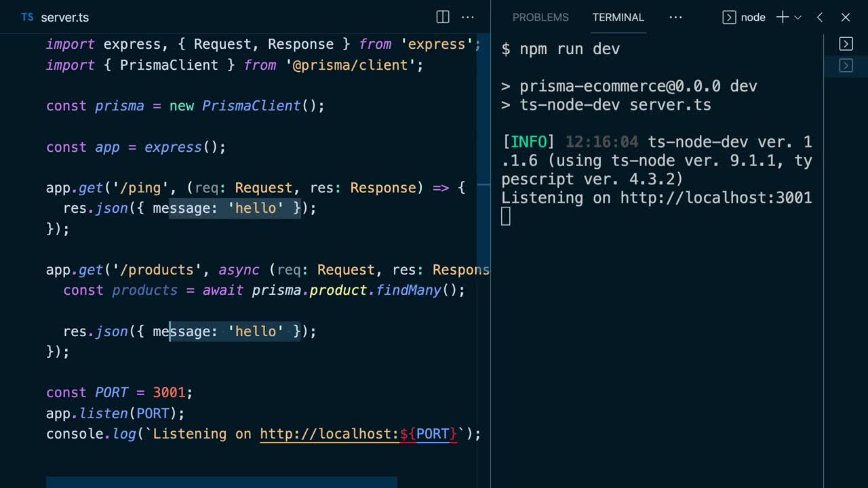Click the maximize panel chevron icon
868x488 pixels.
pyautogui.click(x=819, y=18)
